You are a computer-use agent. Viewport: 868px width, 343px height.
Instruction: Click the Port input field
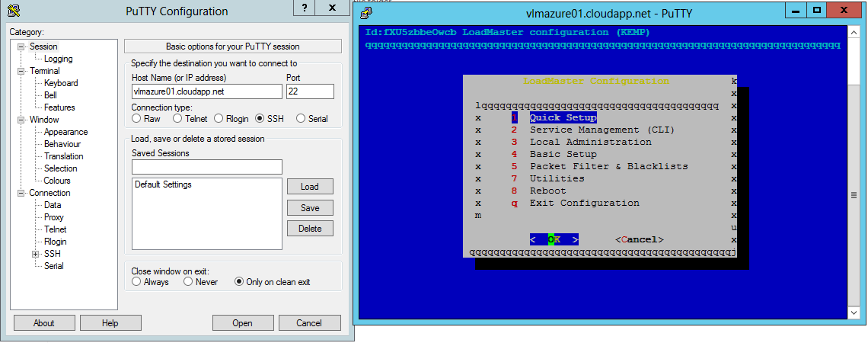pyautogui.click(x=310, y=91)
